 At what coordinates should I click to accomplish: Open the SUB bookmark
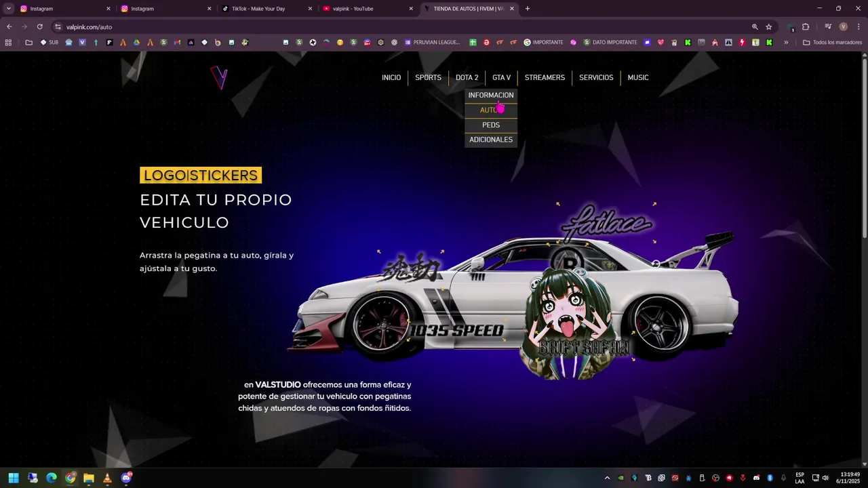pyautogui.click(x=50, y=42)
